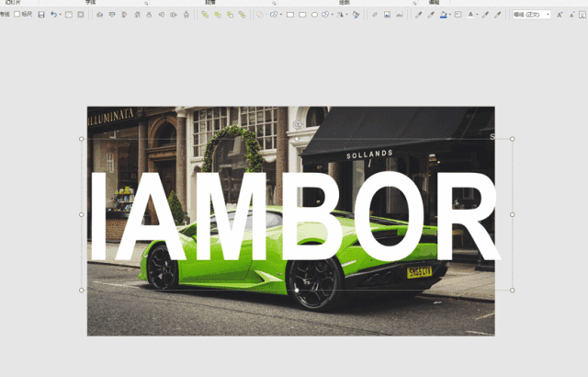
Task: Open the Shape Fill color dropdown arrow
Action: tap(450, 15)
